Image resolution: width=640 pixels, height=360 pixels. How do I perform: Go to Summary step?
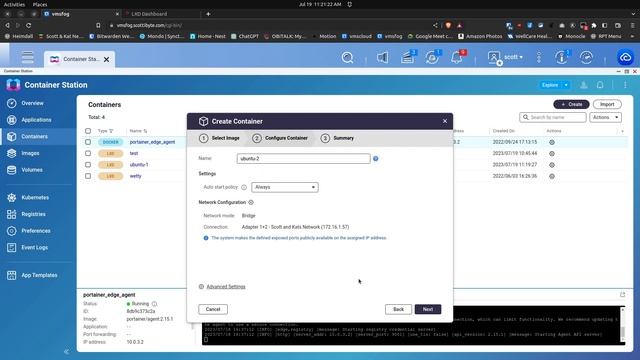[337, 138]
